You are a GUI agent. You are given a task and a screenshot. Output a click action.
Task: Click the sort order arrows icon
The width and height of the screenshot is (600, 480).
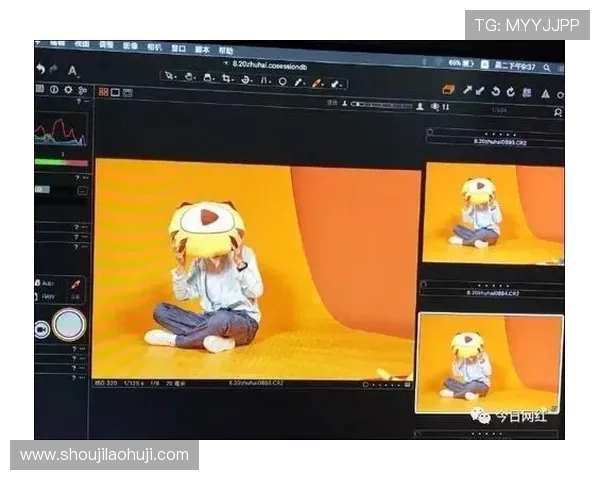click(x=445, y=107)
